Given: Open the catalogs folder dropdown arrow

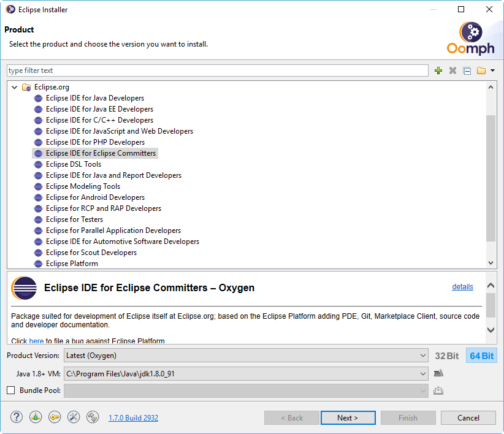Looking at the screenshot, I should (492, 70).
